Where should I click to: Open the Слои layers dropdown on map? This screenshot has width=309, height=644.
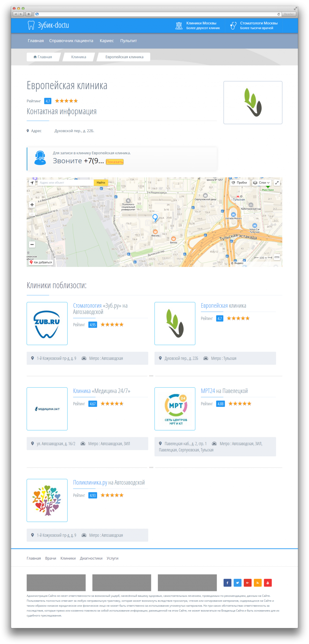(x=262, y=183)
